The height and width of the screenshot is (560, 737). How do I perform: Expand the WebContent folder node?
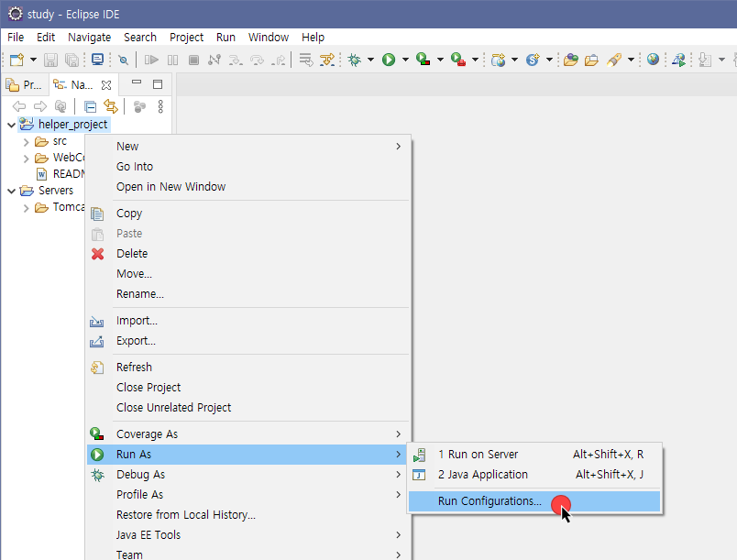27,159
